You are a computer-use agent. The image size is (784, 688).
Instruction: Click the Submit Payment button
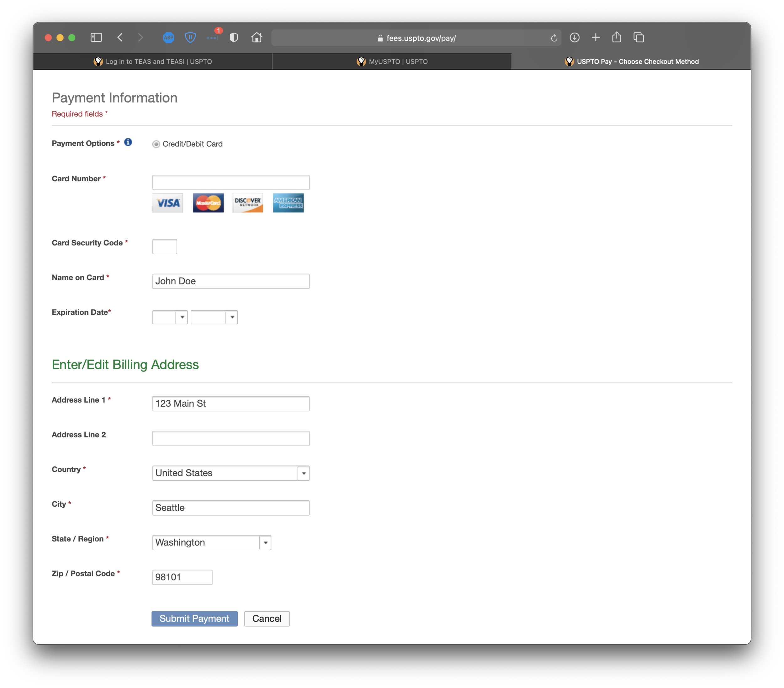coord(194,619)
